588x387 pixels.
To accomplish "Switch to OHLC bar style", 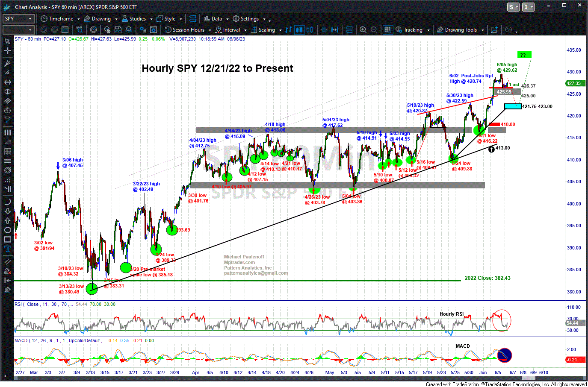I will pyautogui.click(x=289, y=30).
